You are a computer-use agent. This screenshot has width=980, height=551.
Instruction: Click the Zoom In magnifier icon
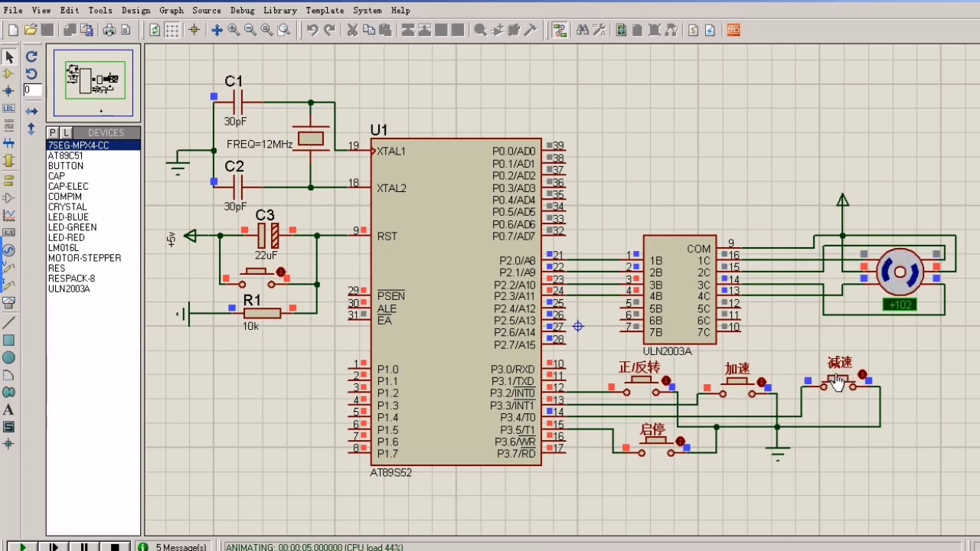pos(234,30)
